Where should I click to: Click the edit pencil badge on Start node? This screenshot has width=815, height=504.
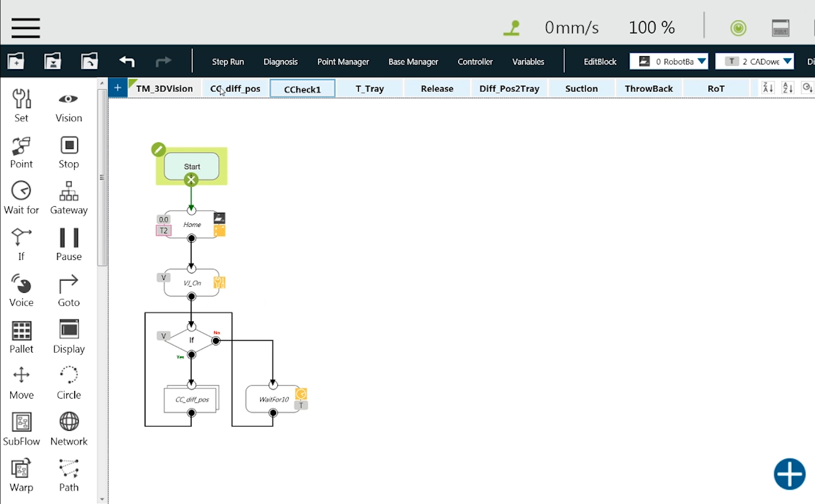pos(159,150)
